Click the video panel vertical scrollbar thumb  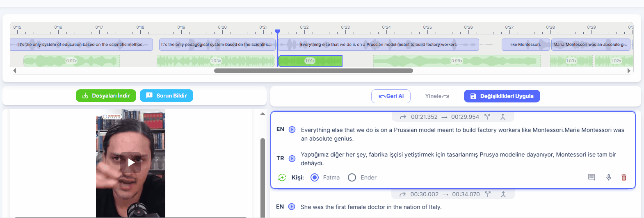pyautogui.click(x=263, y=178)
